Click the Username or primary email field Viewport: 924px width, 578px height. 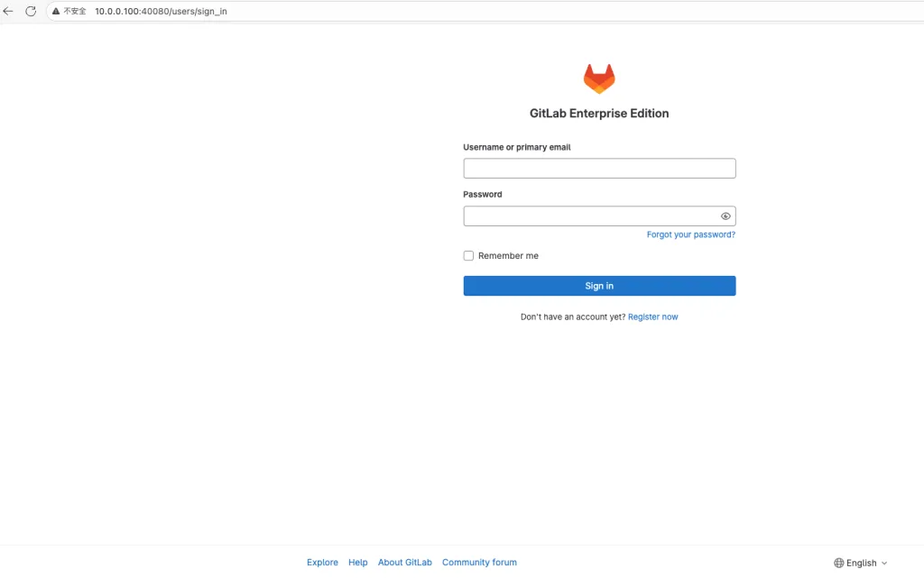[598, 168]
